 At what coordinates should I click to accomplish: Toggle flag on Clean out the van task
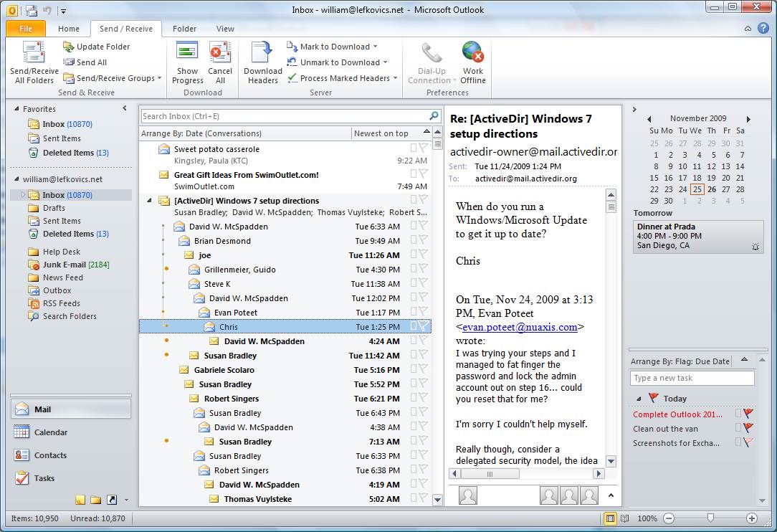(748, 428)
